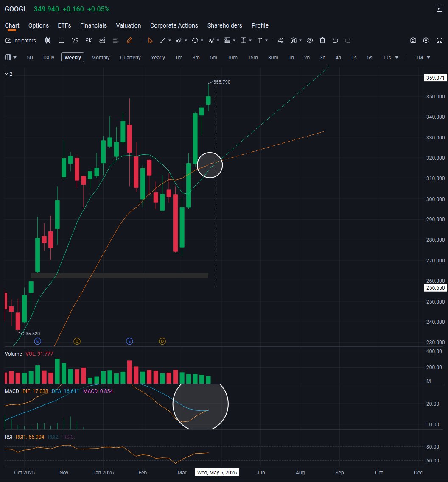The image size is (448, 482).
Task: Delete drawings with trash icon
Action: [322, 41]
